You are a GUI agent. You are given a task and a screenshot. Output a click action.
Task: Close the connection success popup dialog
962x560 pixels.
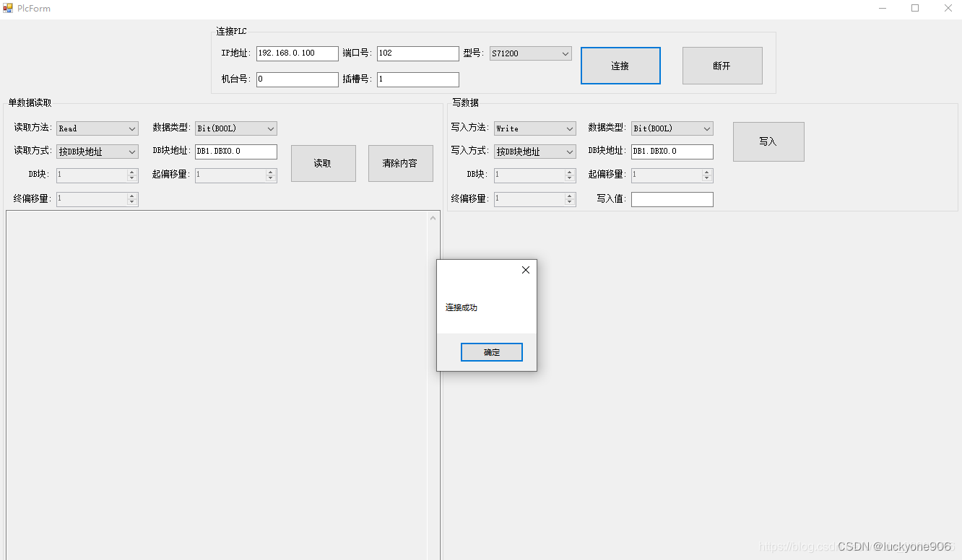pyautogui.click(x=525, y=269)
